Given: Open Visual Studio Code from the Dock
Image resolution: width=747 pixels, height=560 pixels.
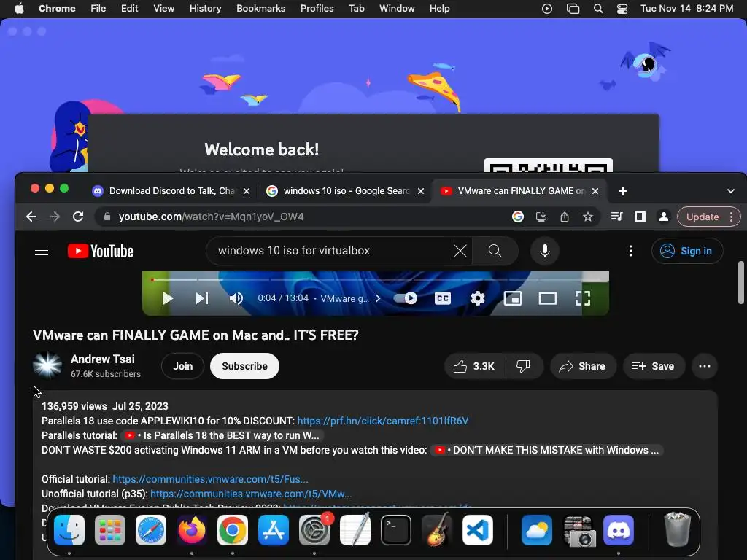Looking at the screenshot, I should [477, 529].
